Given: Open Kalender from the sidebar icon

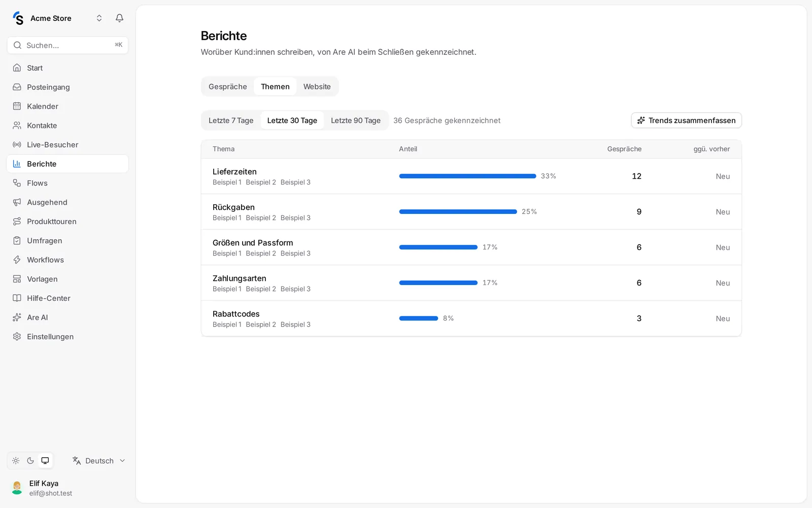Looking at the screenshot, I should [17, 106].
